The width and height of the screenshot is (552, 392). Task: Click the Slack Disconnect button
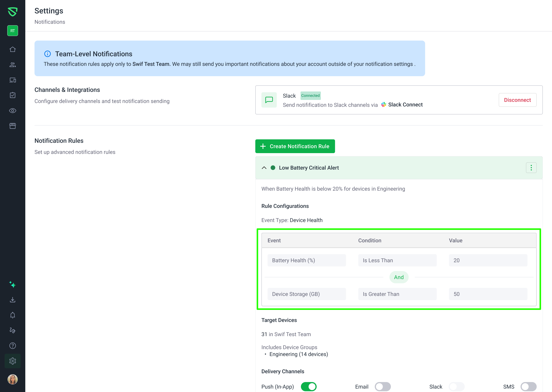(x=517, y=100)
